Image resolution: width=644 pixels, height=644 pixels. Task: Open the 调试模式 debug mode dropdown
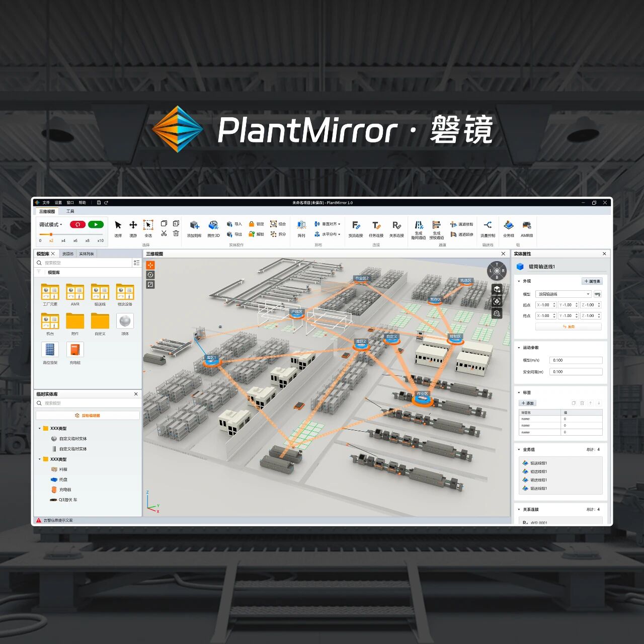coord(51,224)
